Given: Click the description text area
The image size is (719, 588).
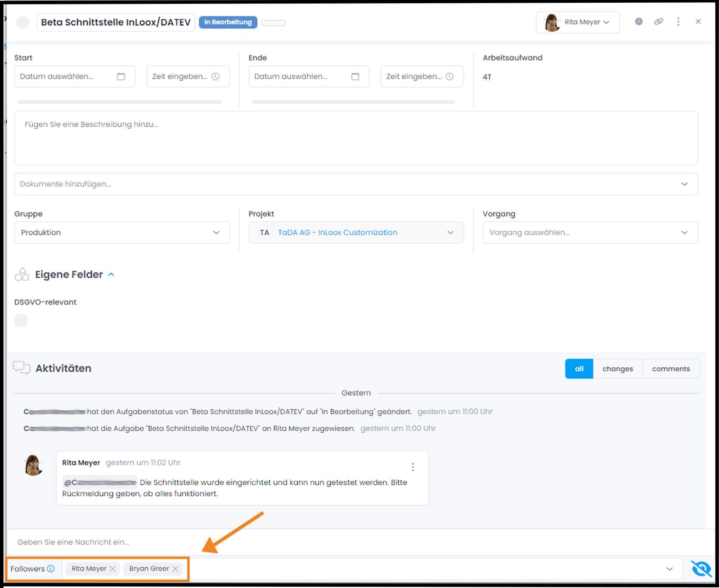Looking at the screenshot, I should click(x=356, y=138).
